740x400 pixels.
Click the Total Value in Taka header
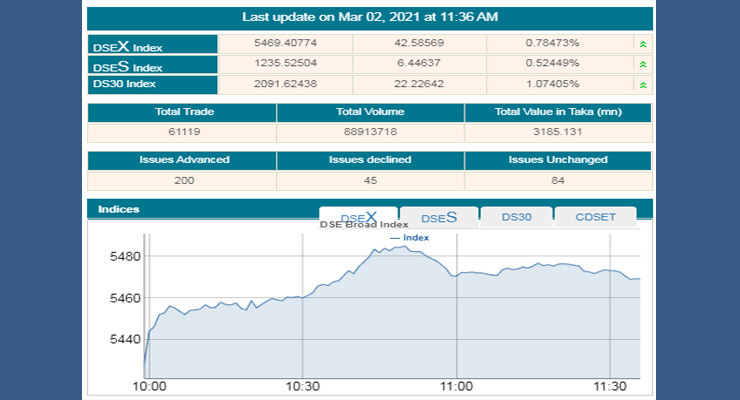click(x=558, y=113)
